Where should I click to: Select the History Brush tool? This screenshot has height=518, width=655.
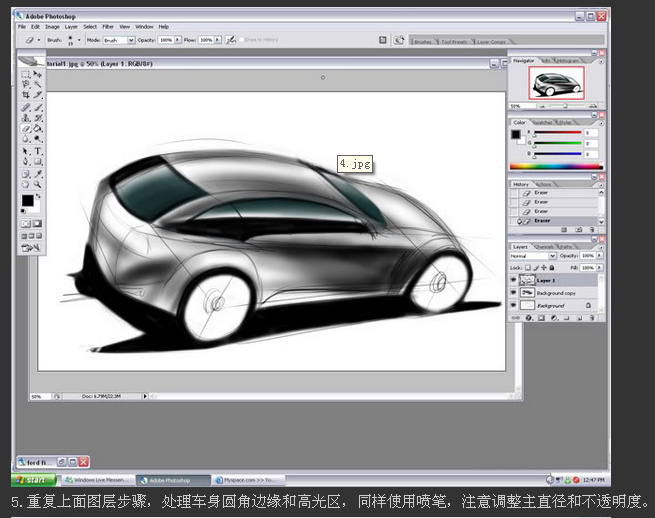[x=38, y=118]
